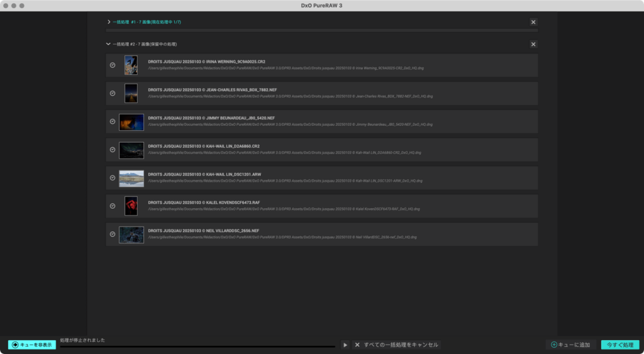Cancel all batches with すべての一括処理をキャンセル

(397, 345)
